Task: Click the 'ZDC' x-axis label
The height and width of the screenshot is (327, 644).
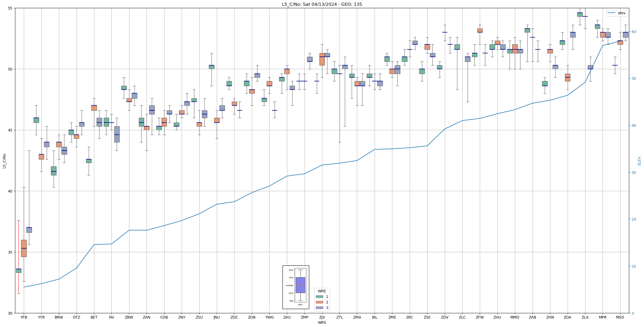Action: click(234, 317)
